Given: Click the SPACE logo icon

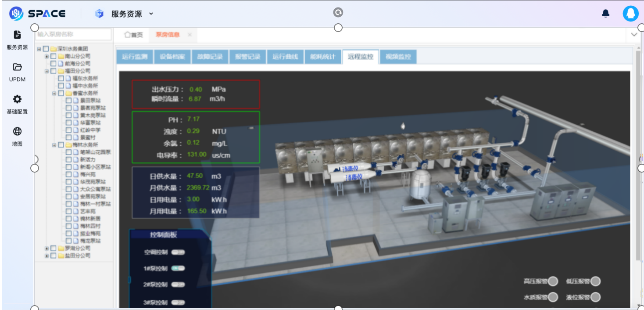Looking at the screenshot, I should pos(16,14).
